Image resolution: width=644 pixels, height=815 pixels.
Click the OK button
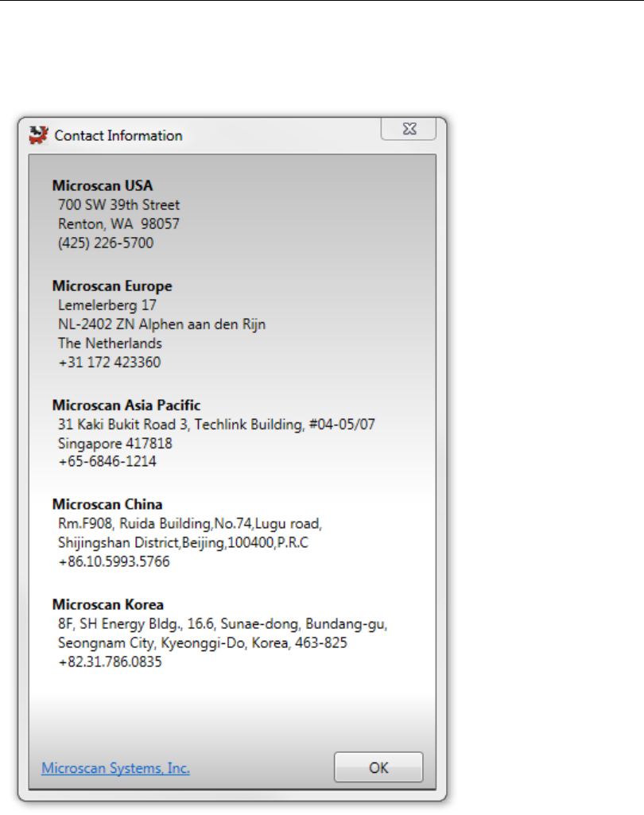point(378,767)
